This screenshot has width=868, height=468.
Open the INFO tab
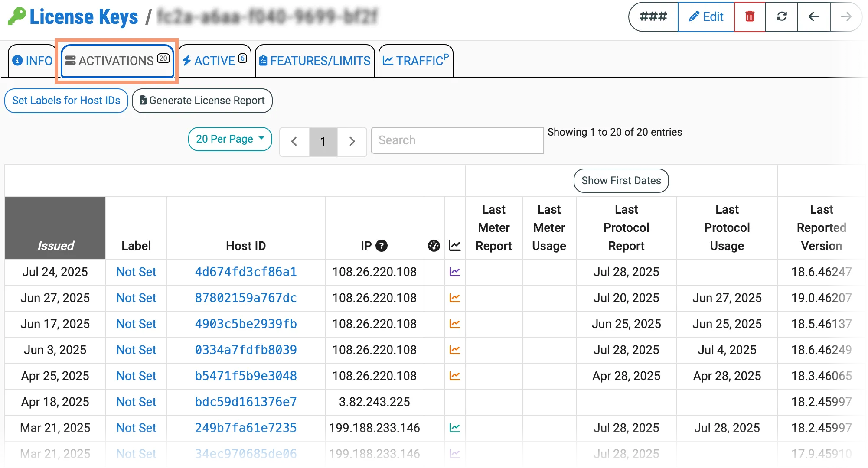[x=33, y=61]
